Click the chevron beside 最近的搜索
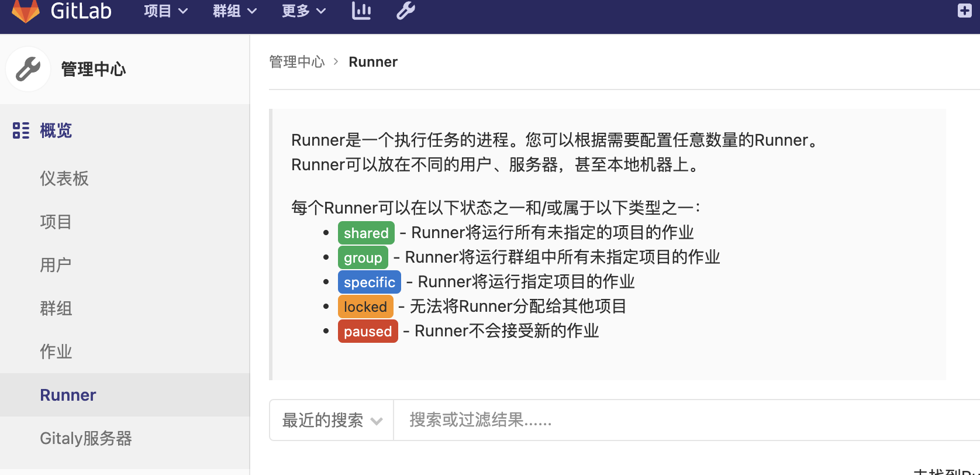The height and width of the screenshot is (475, 980). (377, 421)
